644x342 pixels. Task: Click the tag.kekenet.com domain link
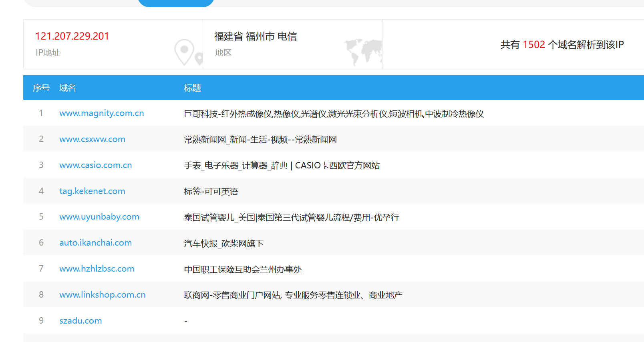pos(92,191)
